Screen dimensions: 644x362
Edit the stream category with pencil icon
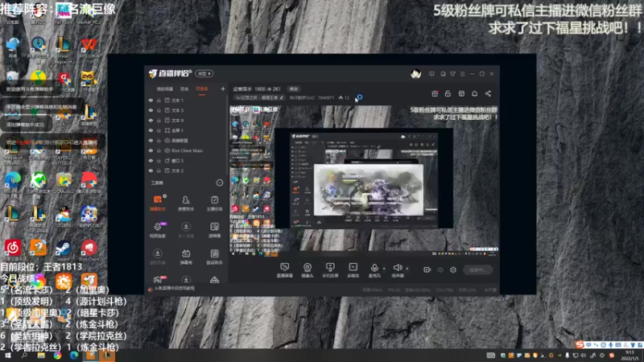(x=281, y=97)
